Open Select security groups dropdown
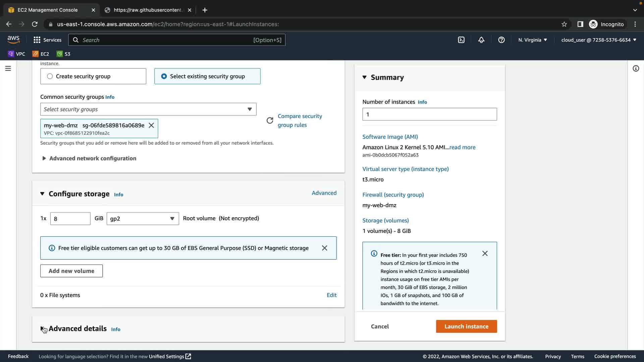 pos(148,109)
